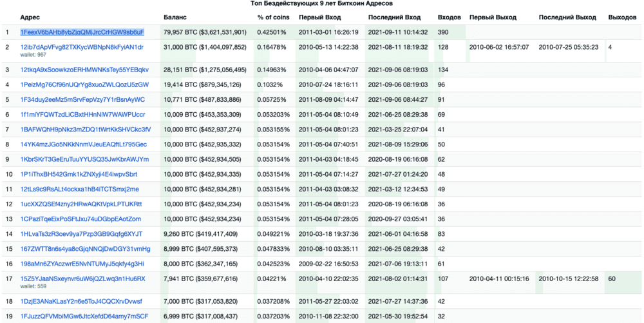Open address 198aMn6ZYAczwrE5NvNTUMyJ5qkfy4g3Hi

82,264
